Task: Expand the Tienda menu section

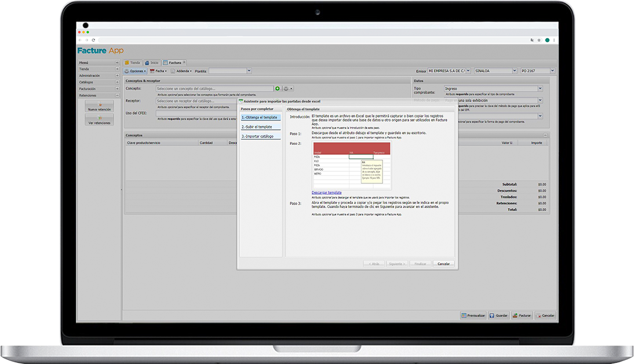Action: click(x=117, y=69)
